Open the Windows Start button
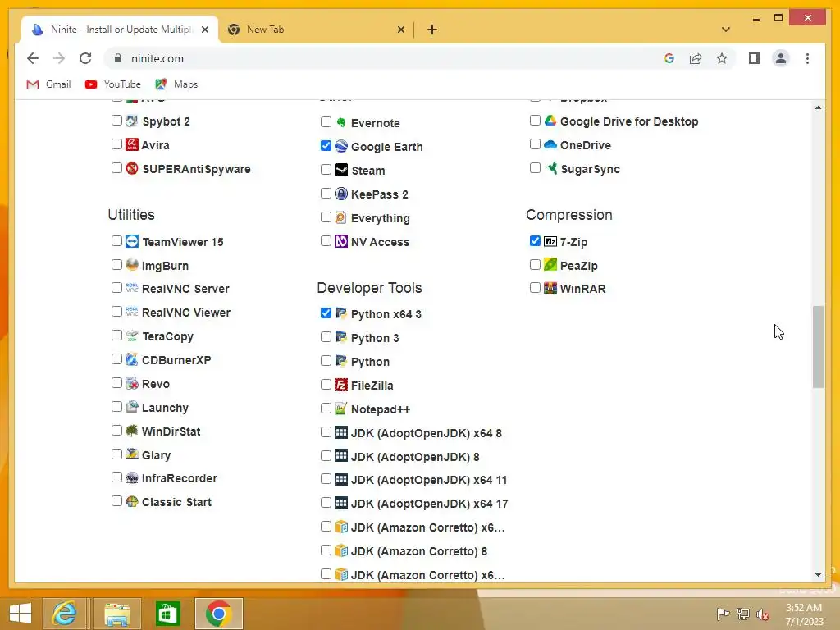 coord(20,614)
